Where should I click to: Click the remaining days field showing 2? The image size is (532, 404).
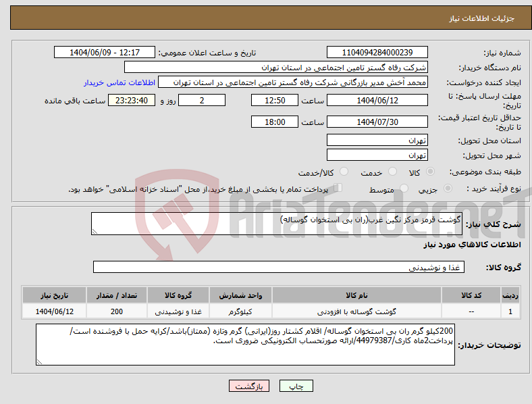click(202, 100)
